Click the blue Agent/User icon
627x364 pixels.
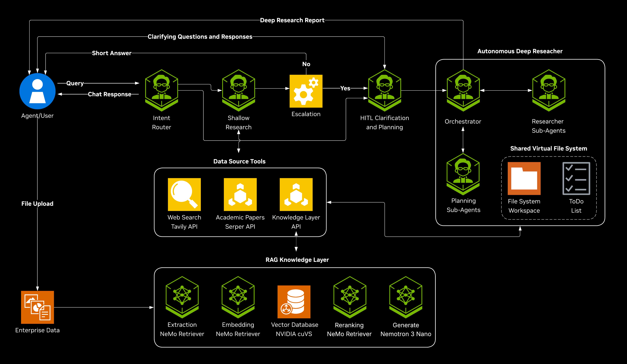[37, 91]
